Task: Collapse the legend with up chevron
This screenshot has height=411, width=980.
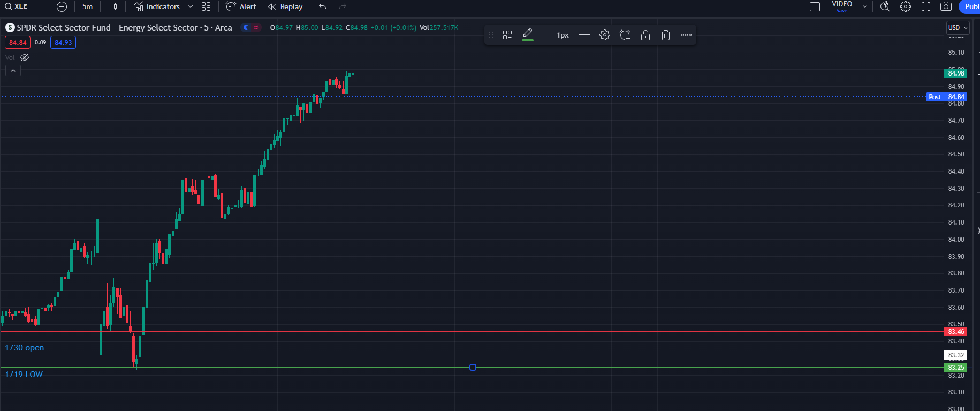Action: [x=13, y=71]
